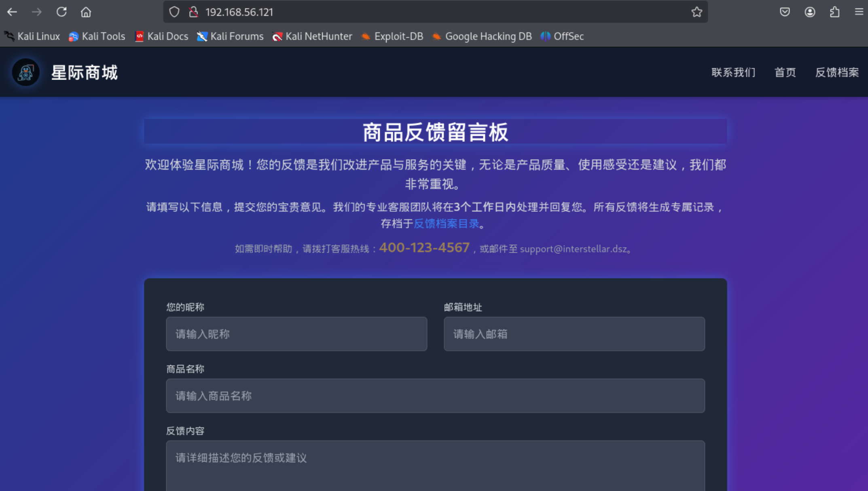Open Kali Tools bookmark
Image resolution: width=868 pixels, height=491 pixels.
pyautogui.click(x=97, y=36)
